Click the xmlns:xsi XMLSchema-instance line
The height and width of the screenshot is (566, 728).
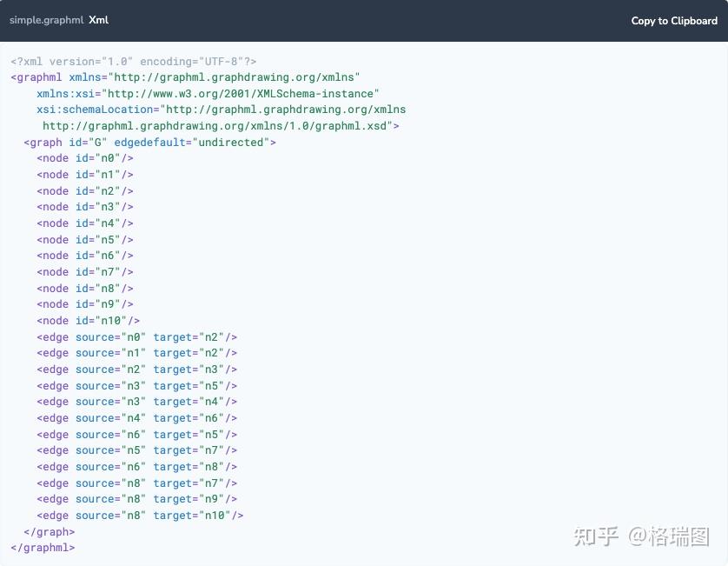[208, 93]
